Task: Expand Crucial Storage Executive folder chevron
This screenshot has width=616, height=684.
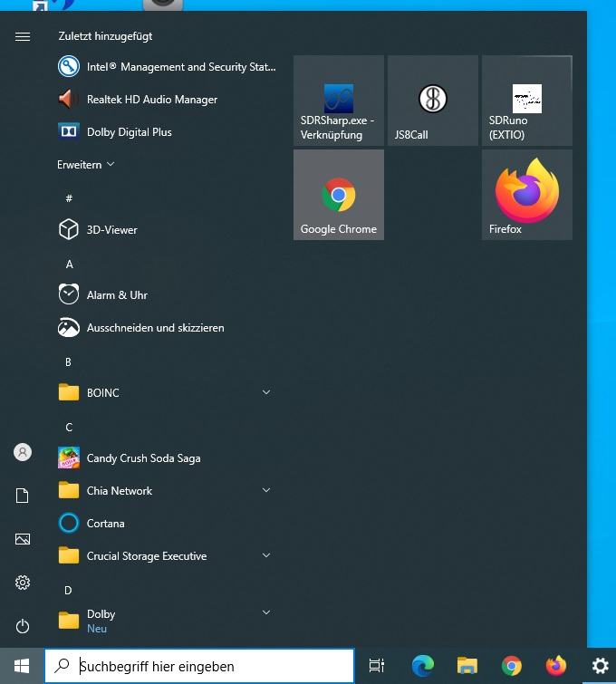Action: coord(266,555)
